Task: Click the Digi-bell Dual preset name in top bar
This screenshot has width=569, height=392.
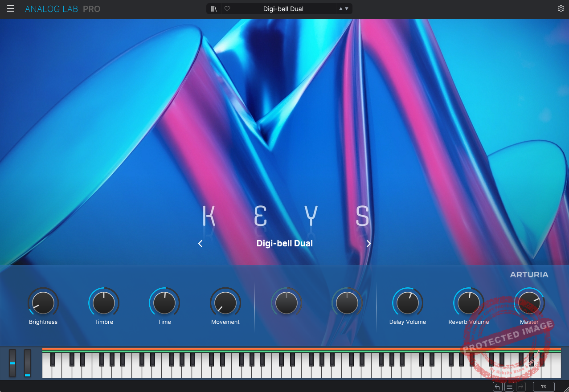Action: tap(283, 9)
